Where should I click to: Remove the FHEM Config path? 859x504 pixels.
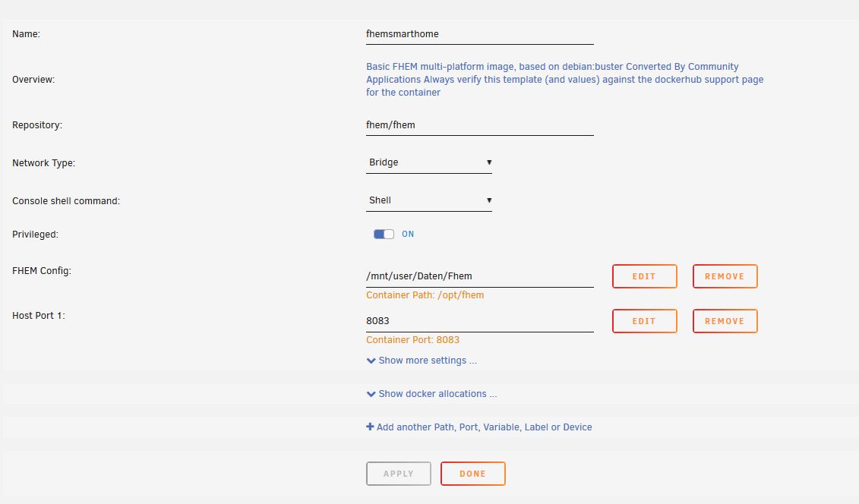tap(725, 276)
